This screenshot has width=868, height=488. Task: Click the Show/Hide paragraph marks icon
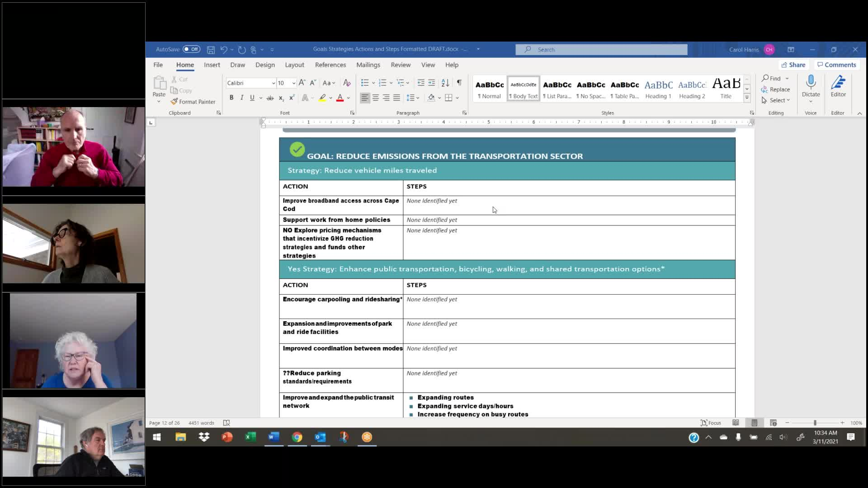tap(459, 83)
